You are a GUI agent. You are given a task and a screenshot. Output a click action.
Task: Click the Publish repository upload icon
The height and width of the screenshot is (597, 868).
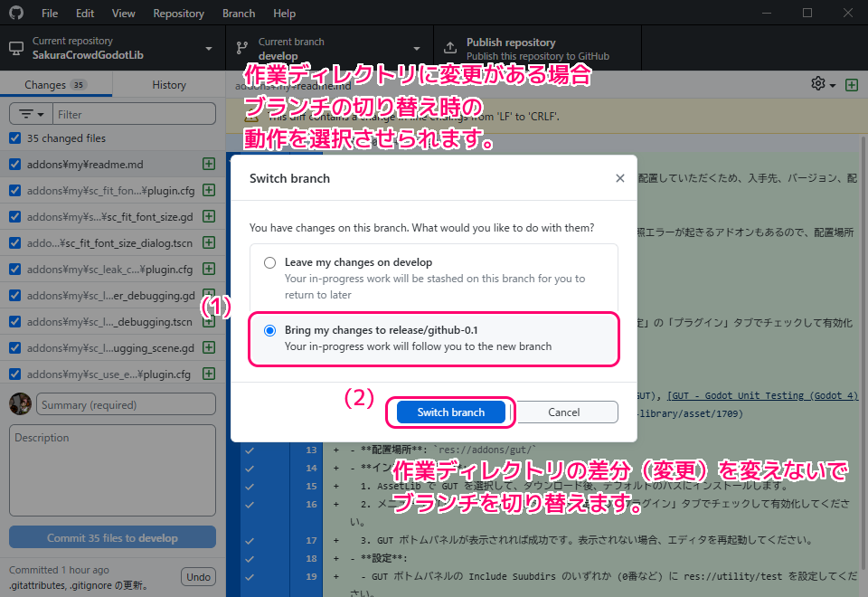(449, 49)
